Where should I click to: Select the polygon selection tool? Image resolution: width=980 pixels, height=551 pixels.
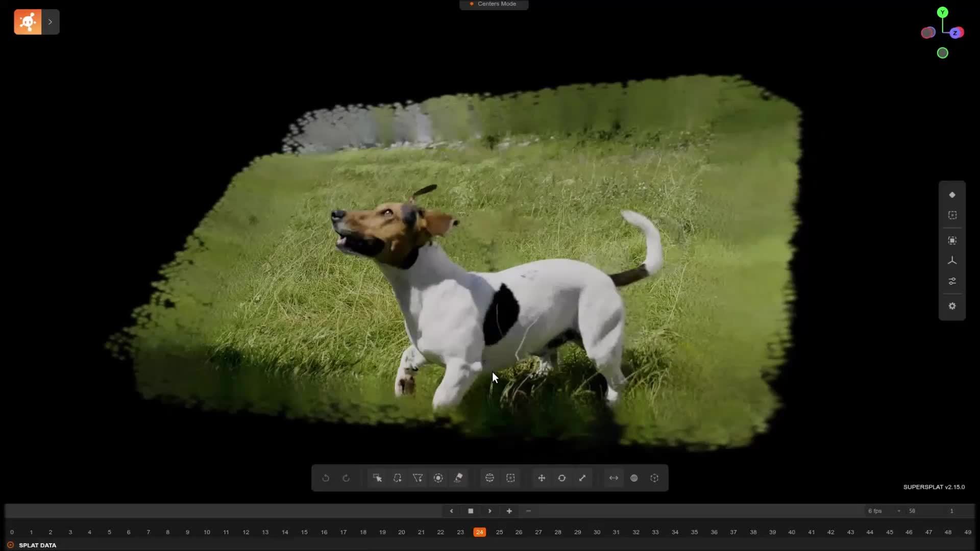pyautogui.click(x=418, y=478)
